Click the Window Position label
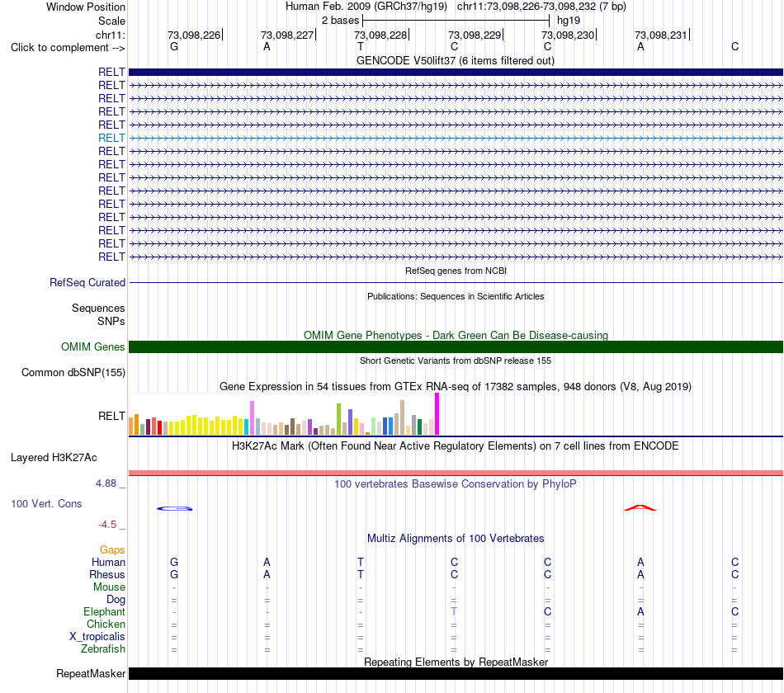Screen dimensions: 784x693 click(86, 7)
